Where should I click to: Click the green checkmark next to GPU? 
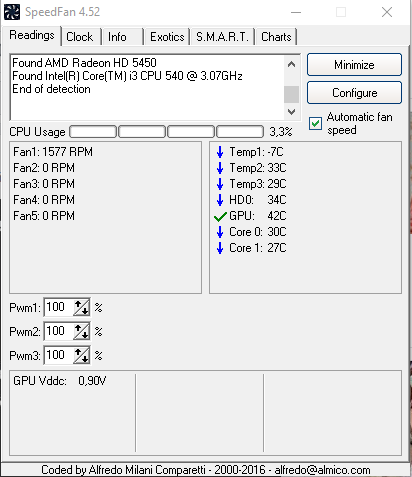220,217
